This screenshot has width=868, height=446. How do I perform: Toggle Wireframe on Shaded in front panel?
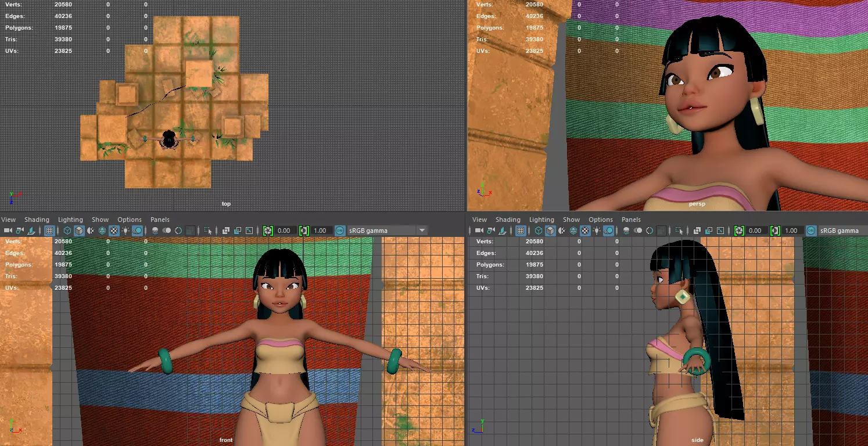tap(102, 231)
